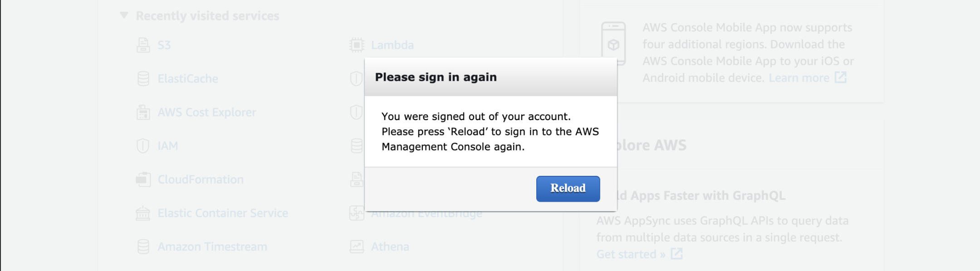Select the Please sign in again dialog title bar

pyautogui.click(x=490, y=77)
